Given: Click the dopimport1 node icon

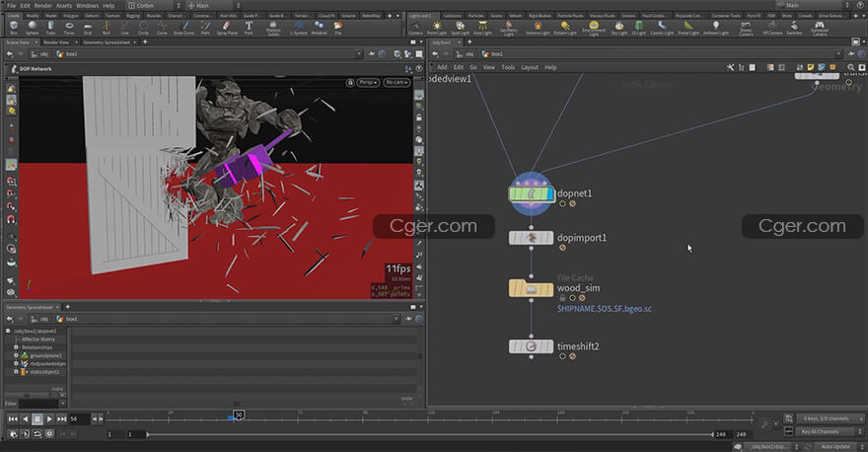Looking at the screenshot, I should point(531,238).
